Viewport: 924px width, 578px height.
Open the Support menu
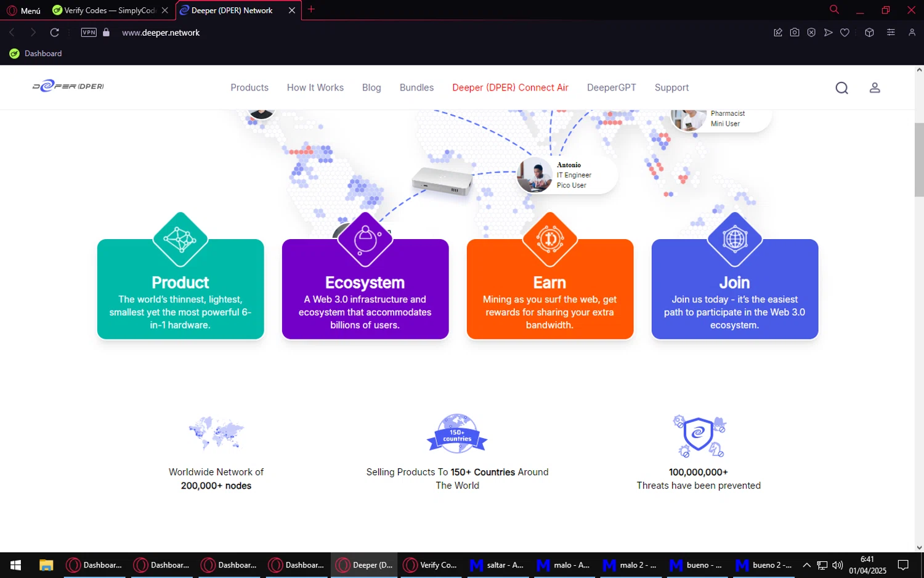tap(671, 88)
